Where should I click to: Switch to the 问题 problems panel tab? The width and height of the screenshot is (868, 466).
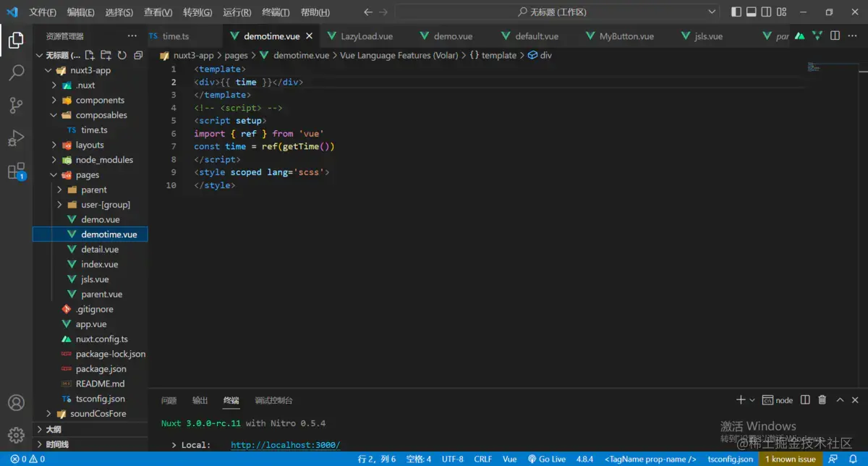pos(169,400)
